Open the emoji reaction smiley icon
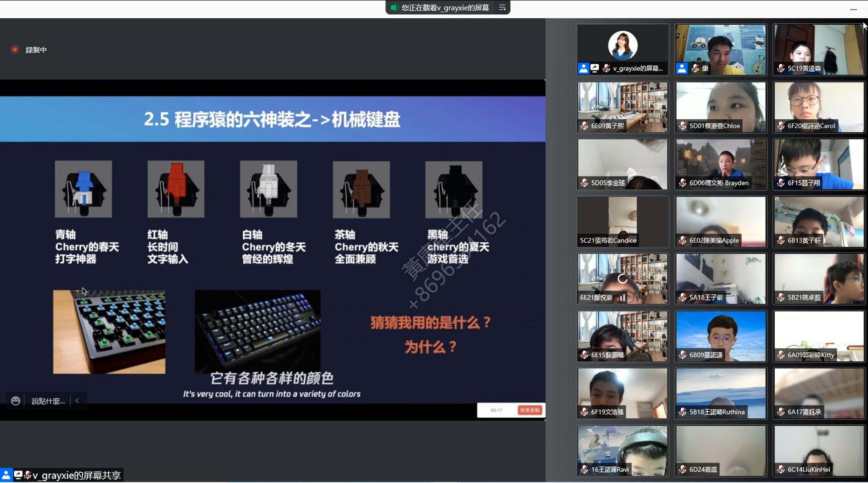Image resolution: width=868 pixels, height=483 pixels. (x=15, y=401)
